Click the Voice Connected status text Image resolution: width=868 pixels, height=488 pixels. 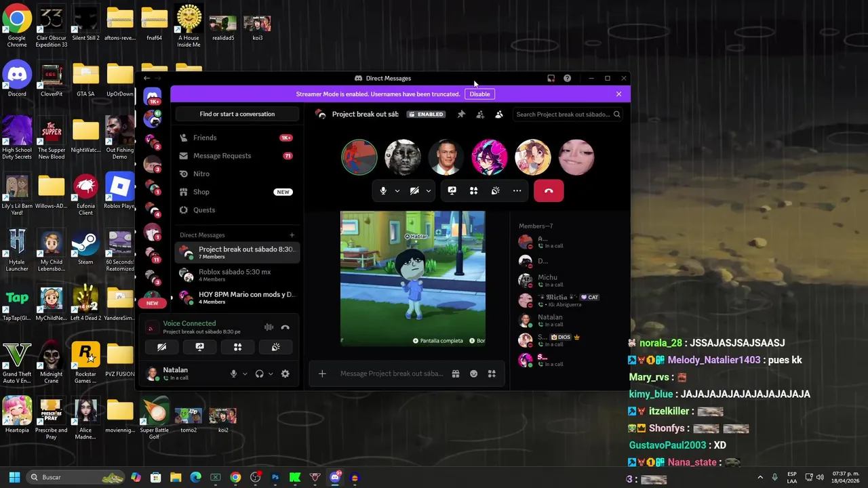(x=189, y=323)
